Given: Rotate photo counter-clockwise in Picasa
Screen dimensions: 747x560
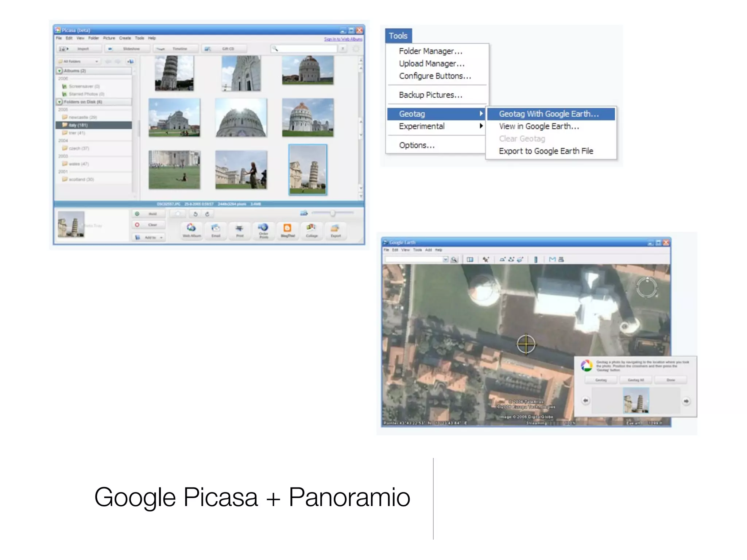Looking at the screenshot, I should [195, 214].
